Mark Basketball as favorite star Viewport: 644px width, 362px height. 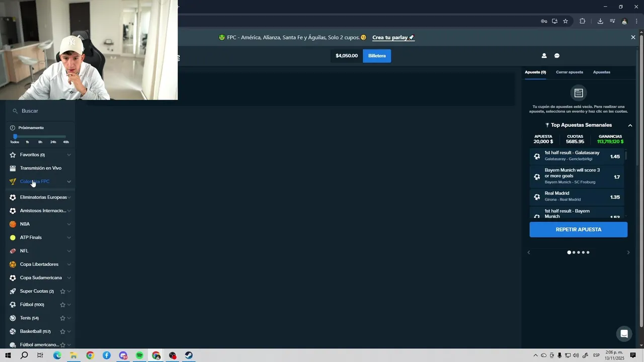pos(63,332)
